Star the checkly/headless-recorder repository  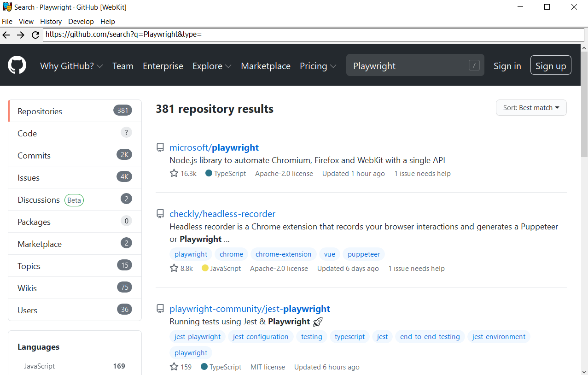pos(174,268)
